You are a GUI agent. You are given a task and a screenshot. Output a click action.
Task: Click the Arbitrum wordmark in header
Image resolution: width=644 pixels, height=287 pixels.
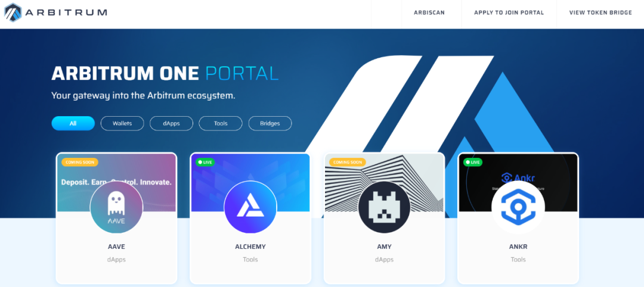pyautogui.click(x=66, y=13)
